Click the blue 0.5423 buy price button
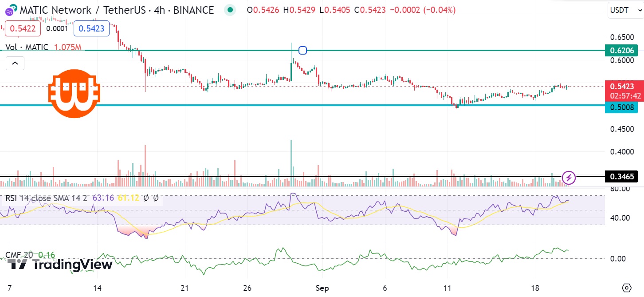This screenshot has width=644, height=297. (92, 29)
